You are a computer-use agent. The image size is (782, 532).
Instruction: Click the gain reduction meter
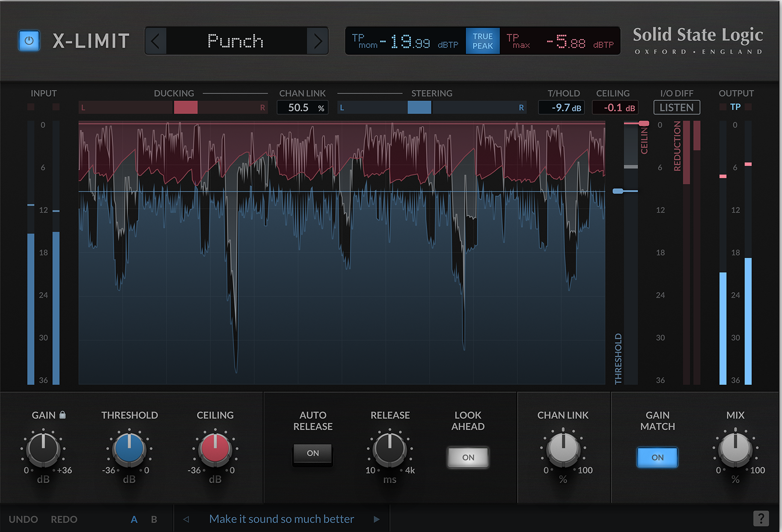[x=692, y=253]
